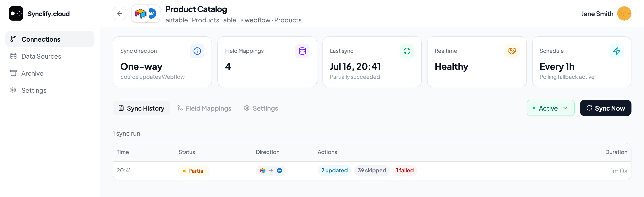Open Data Sources in the sidebar
Image resolution: width=644 pixels, height=197 pixels.
50,56
